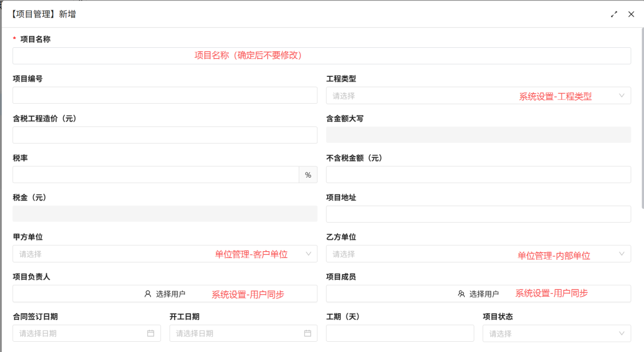This screenshot has width=644, height=352.
Task: Open the 乙方单位 select box
Action: [478, 253]
